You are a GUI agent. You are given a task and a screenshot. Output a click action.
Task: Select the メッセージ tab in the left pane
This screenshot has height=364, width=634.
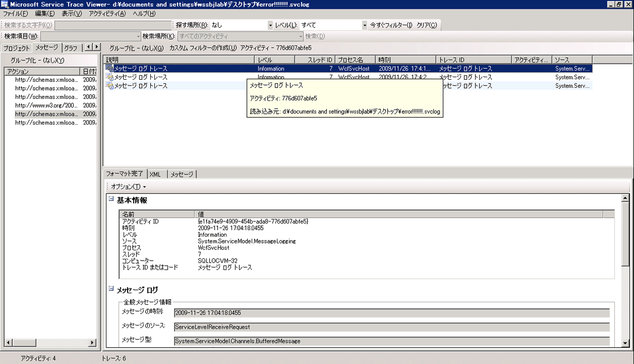pyautogui.click(x=47, y=47)
